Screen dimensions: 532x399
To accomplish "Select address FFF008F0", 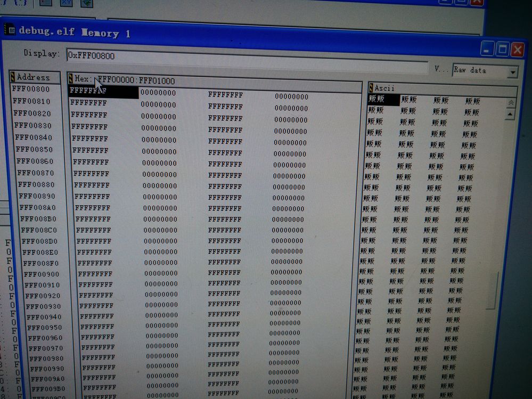I will 41,264.
